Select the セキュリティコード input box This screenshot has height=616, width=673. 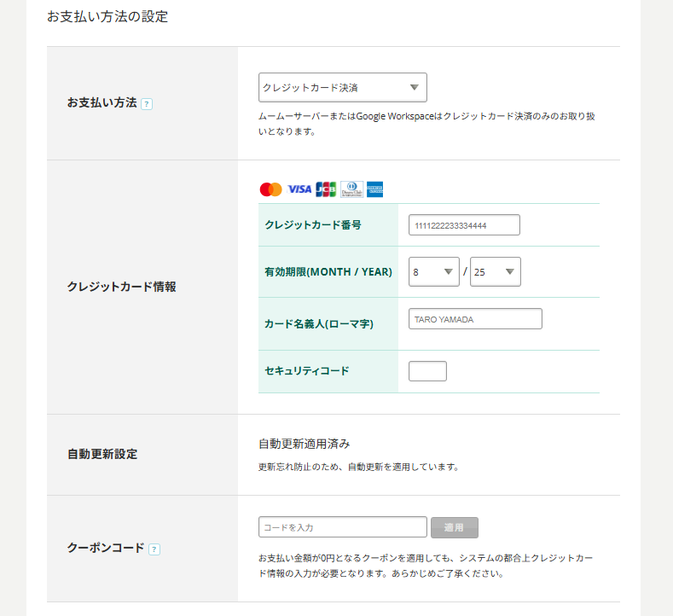click(x=427, y=371)
